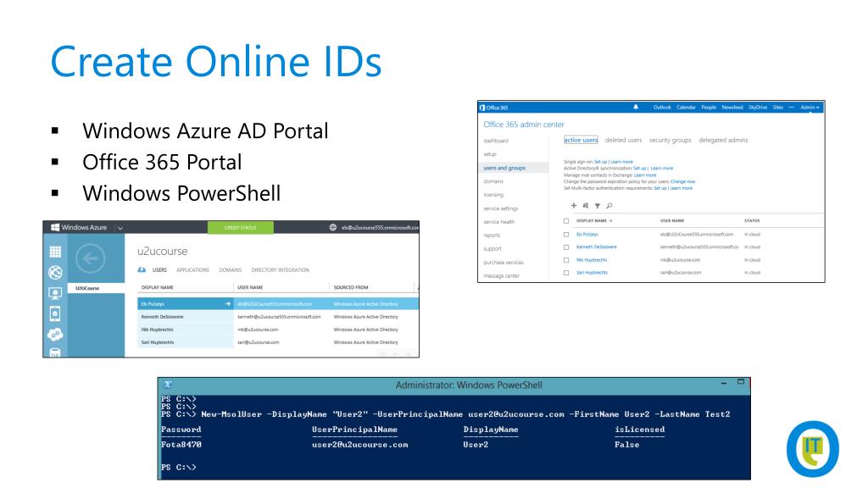Click the Fota8470 password value in PowerShell

click(181, 444)
